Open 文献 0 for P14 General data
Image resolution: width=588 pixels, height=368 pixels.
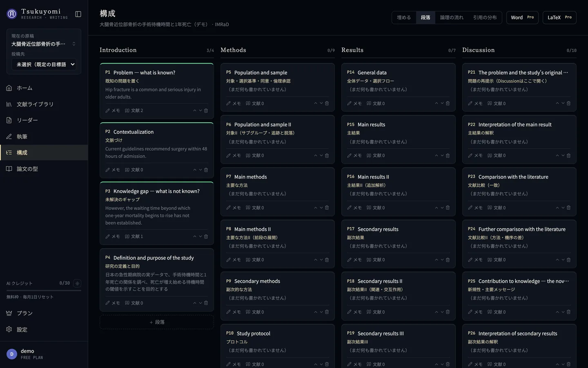pyautogui.click(x=376, y=103)
